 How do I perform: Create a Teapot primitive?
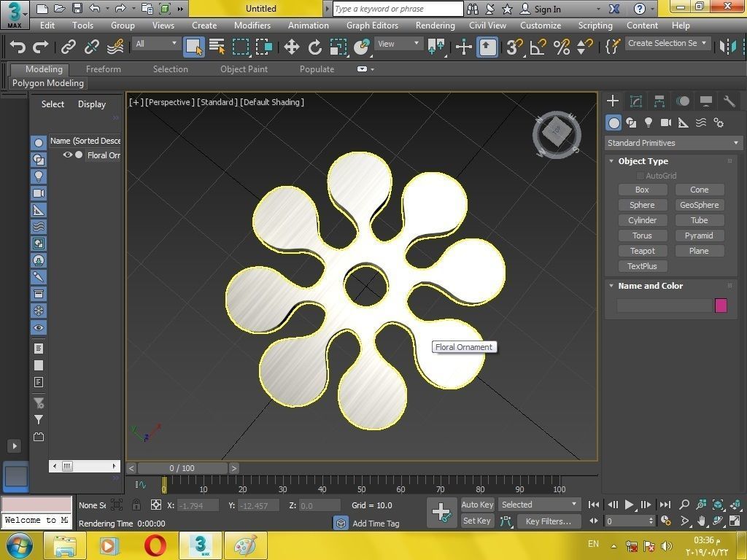642,251
